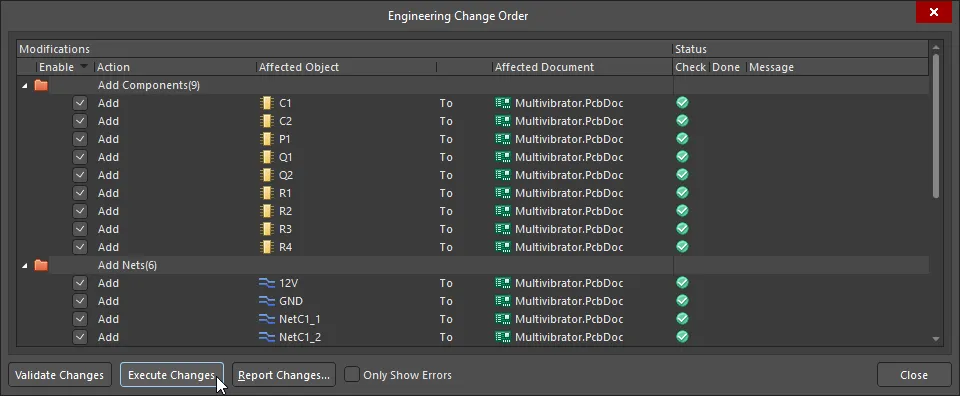Toggle the Enable checkbox for Q2
Viewport: 960px width, 396px height.
(80, 175)
